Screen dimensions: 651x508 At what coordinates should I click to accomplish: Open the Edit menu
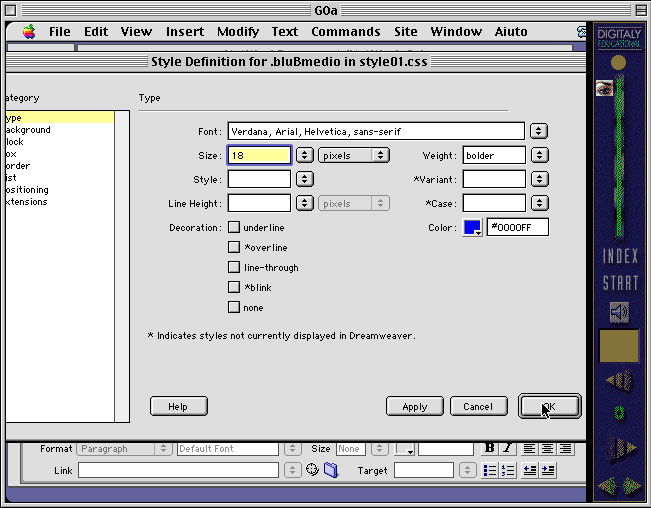point(96,32)
